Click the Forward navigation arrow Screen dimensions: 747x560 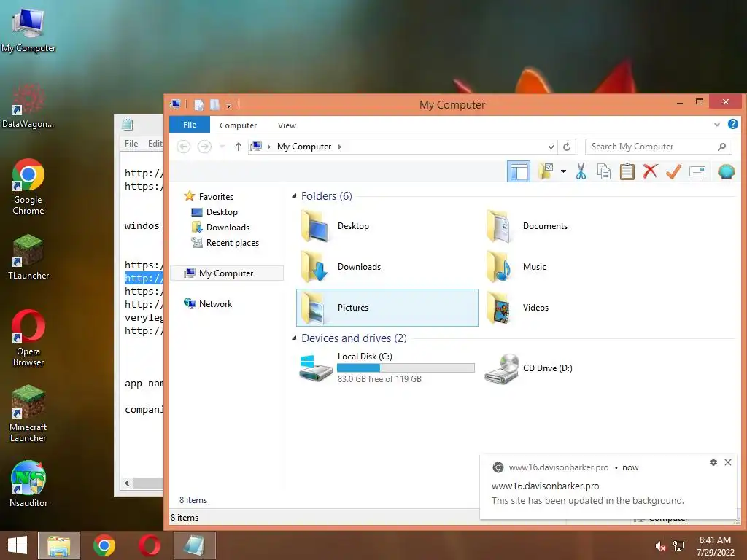[x=204, y=147]
